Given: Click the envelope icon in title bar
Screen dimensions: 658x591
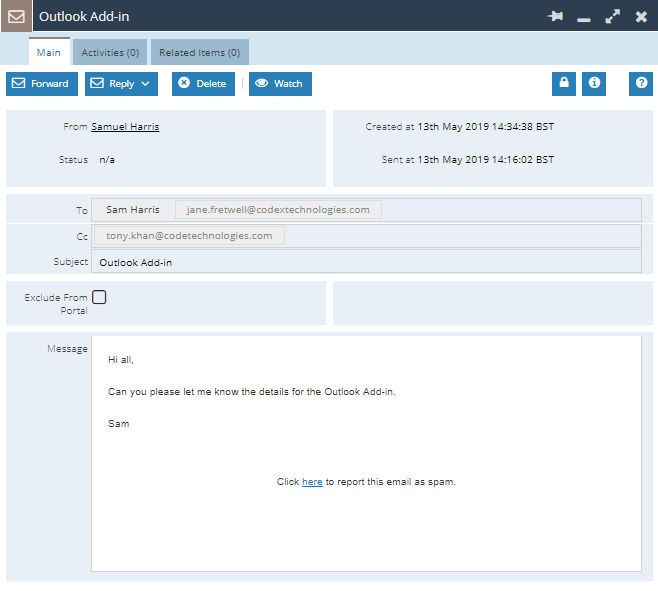Looking at the screenshot, I should pos(16,16).
